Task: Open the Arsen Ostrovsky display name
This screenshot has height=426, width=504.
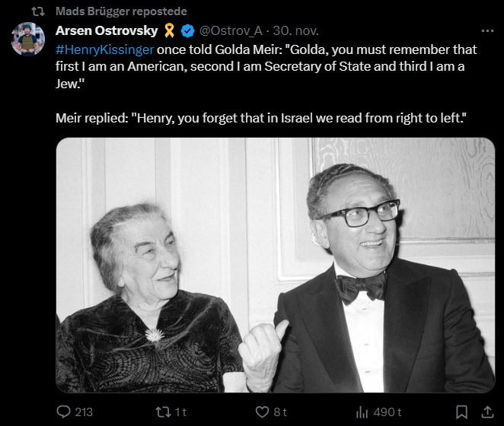Action: (107, 31)
